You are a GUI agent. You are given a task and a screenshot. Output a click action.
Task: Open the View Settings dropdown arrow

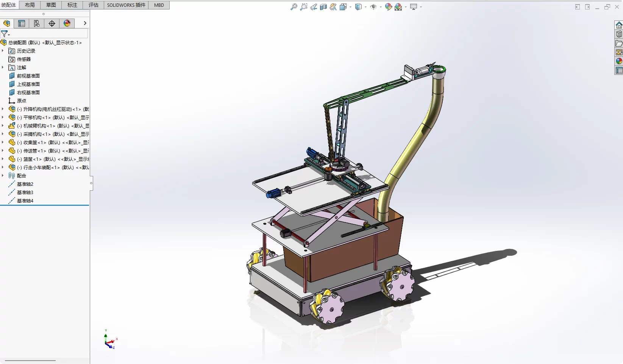coord(421,7)
